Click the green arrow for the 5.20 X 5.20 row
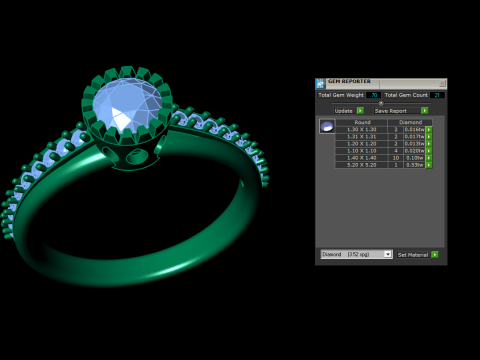480x360 pixels. coord(429,165)
